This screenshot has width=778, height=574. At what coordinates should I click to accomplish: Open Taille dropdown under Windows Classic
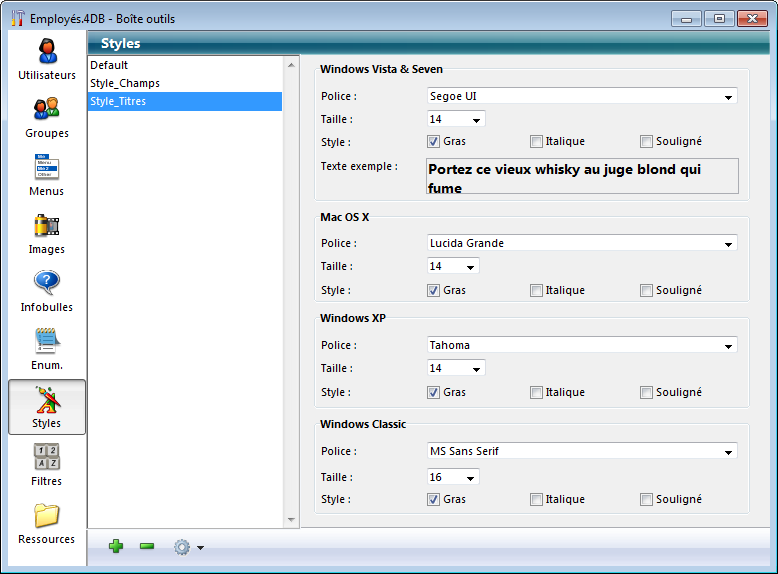click(x=469, y=477)
